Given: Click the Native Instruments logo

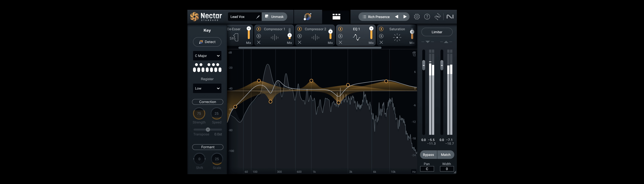Looking at the screenshot, I should point(450,17).
